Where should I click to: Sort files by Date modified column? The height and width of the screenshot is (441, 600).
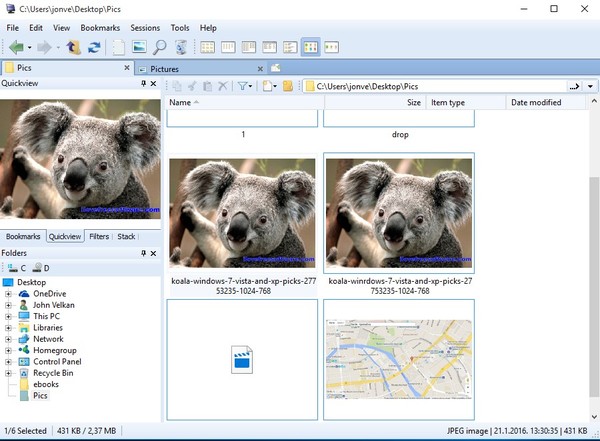tap(536, 103)
